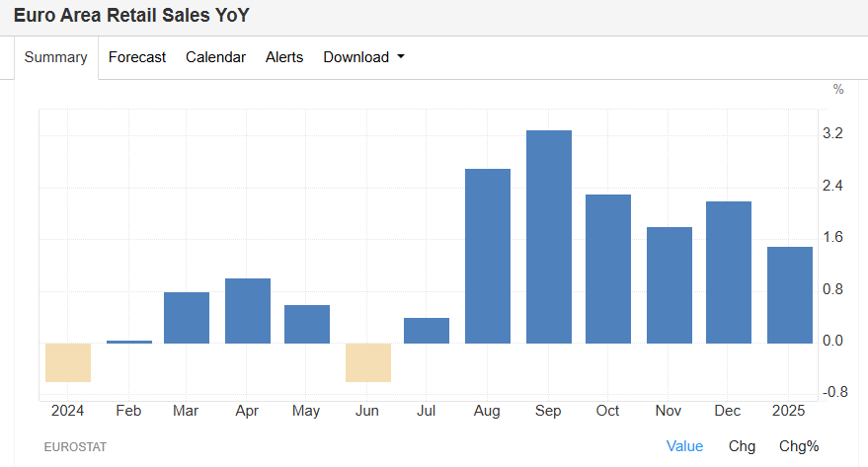Click the November bar in chart
The image size is (868, 467).
click(670, 285)
